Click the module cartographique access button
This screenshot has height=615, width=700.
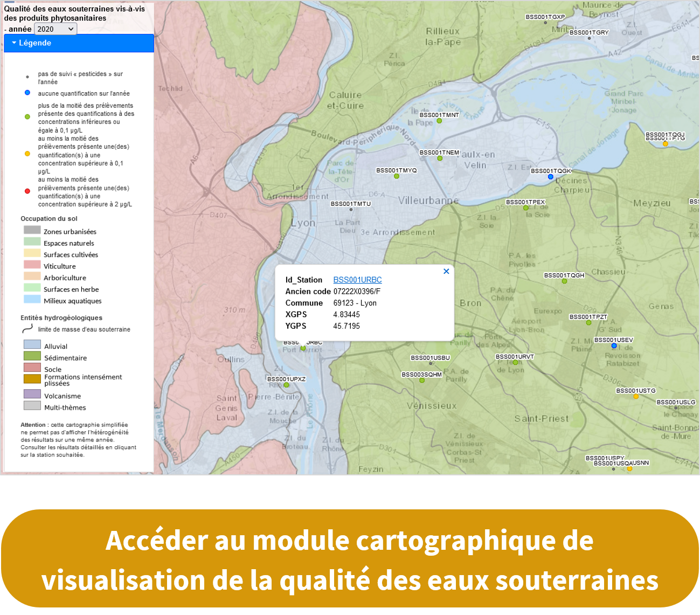click(350, 559)
